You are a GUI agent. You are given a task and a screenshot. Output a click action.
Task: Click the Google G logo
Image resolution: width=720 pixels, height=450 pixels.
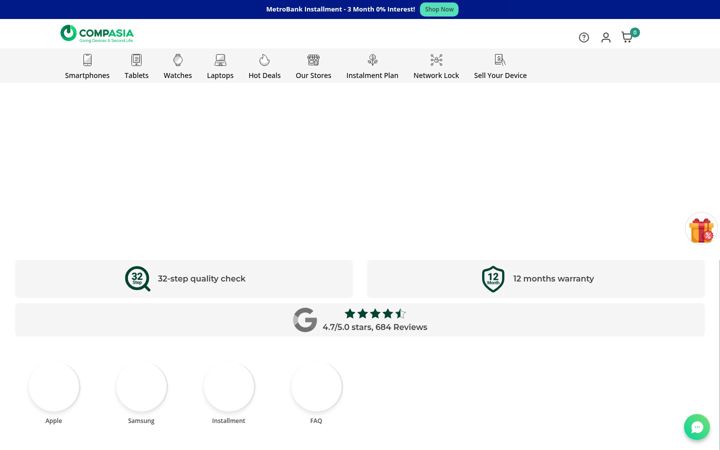coord(305,320)
